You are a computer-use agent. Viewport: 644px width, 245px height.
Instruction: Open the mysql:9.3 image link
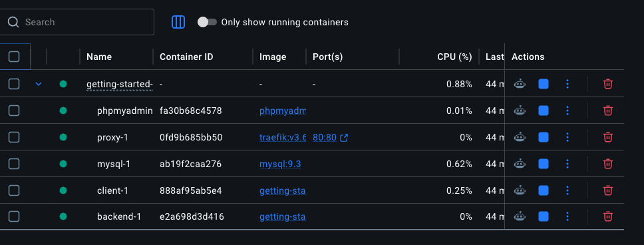click(x=280, y=164)
